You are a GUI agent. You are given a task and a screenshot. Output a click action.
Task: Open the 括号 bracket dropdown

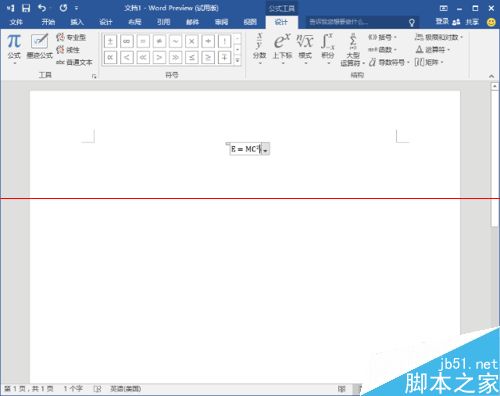click(x=382, y=37)
